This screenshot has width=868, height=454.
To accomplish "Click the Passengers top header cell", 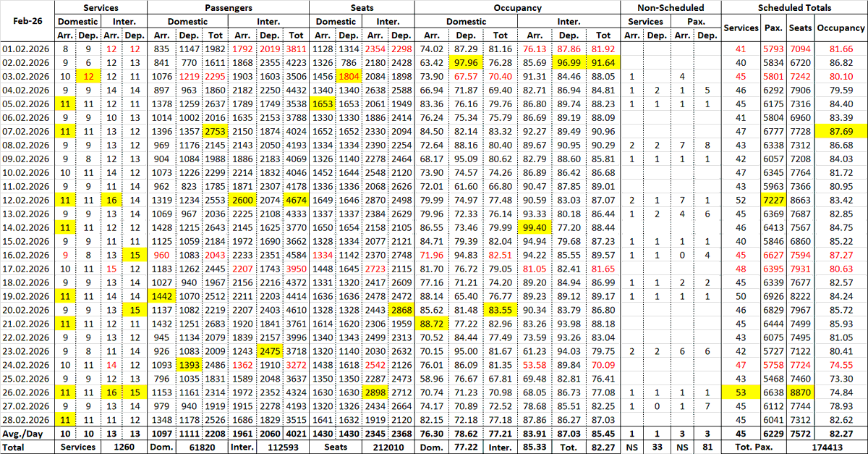I will coord(228,7).
